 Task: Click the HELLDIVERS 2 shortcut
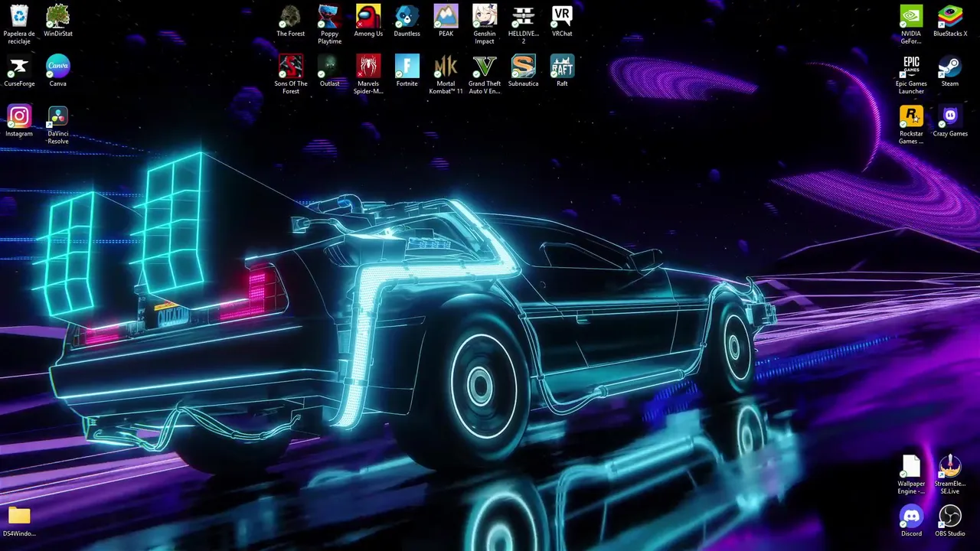524,16
